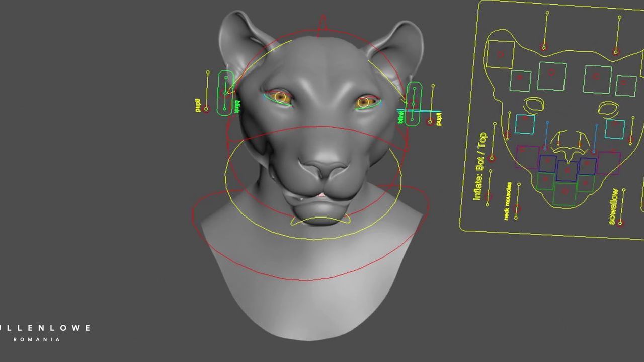644x362 pixels.
Task: Select the largest left brow box in panel
Action: tap(552, 76)
